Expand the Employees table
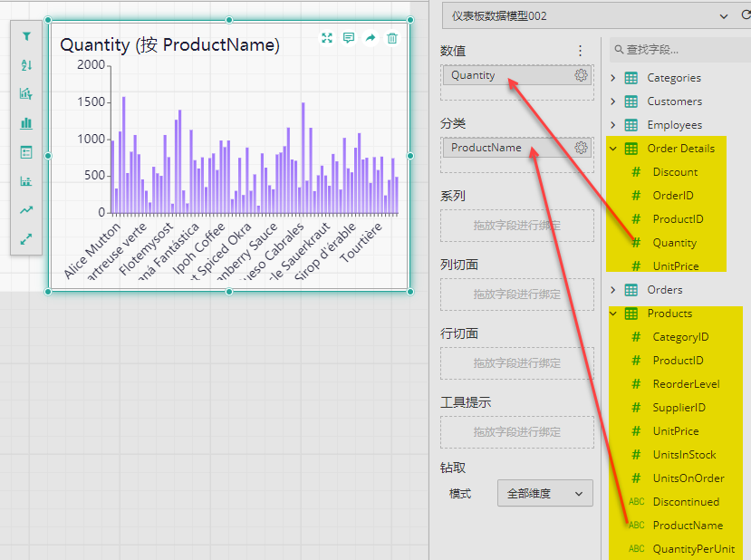 tap(613, 124)
